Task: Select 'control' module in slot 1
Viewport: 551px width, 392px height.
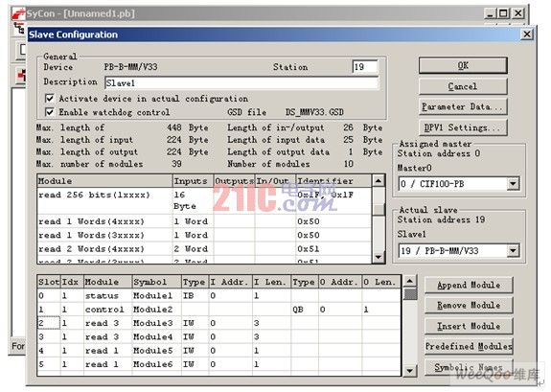Action: point(107,310)
